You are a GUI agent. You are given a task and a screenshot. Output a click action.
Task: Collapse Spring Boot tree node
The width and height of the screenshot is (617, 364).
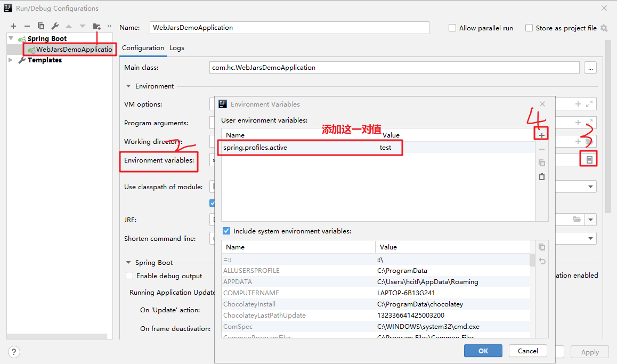tap(11, 38)
